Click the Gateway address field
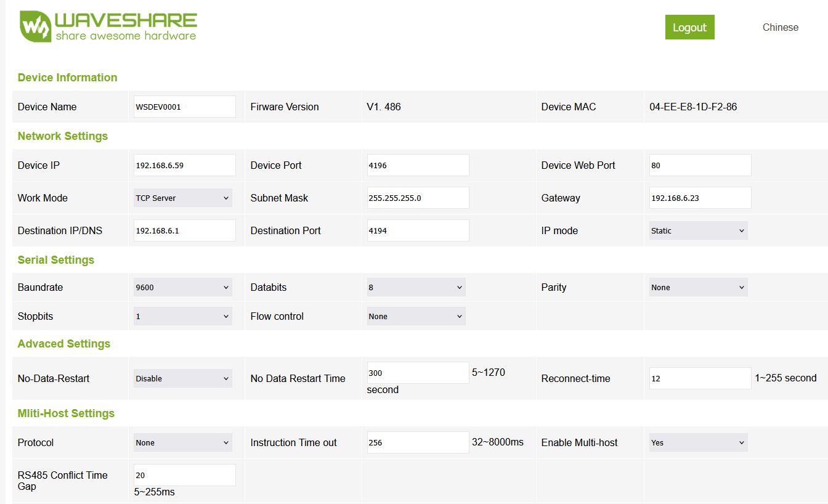Image resolution: width=828 pixels, height=504 pixels. pyautogui.click(x=700, y=198)
